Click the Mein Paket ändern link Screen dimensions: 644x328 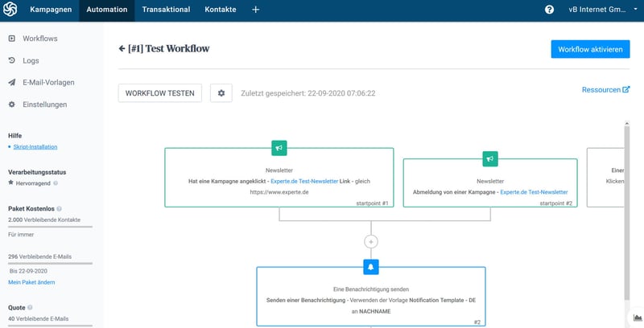point(31,282)
